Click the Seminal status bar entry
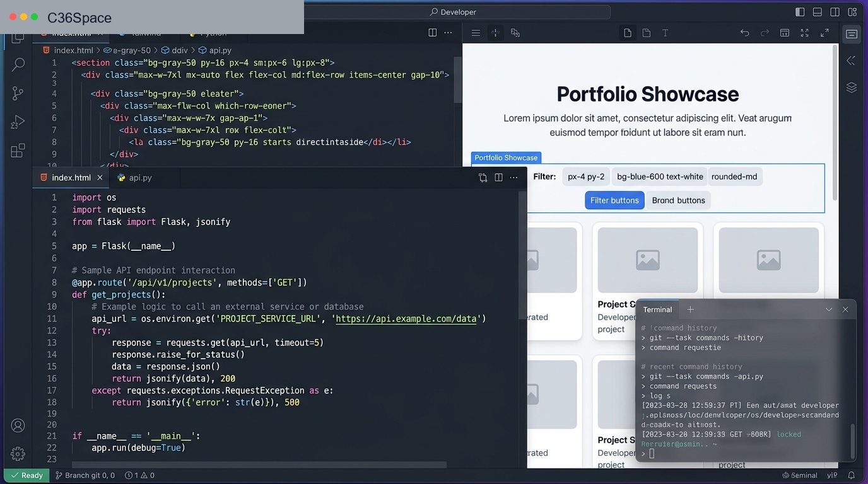Image resolution: width=868 pixels, height=484 pixels. [800, 475]
